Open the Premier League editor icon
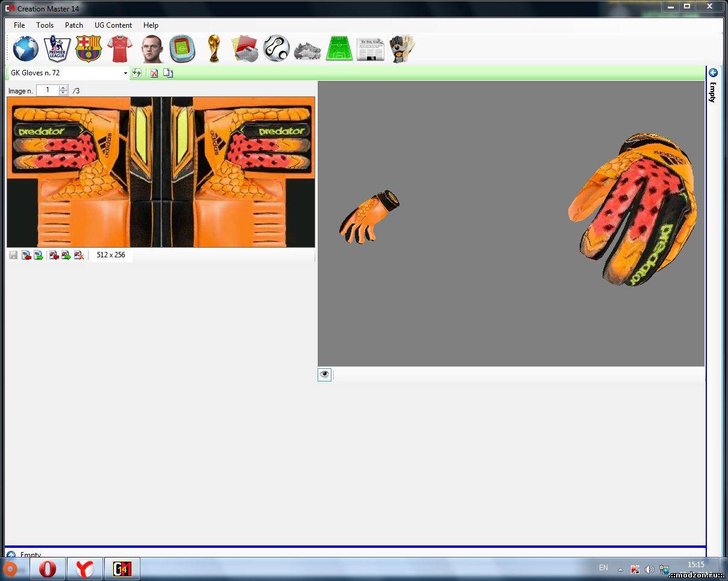This screenshot has width=728, height=581. [x=57, y=49]
